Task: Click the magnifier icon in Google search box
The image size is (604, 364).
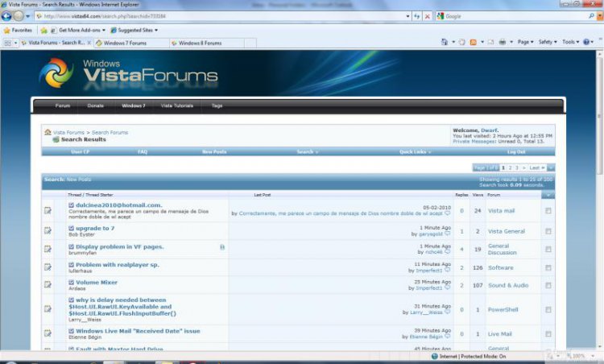Action: (x=591, y=16)
